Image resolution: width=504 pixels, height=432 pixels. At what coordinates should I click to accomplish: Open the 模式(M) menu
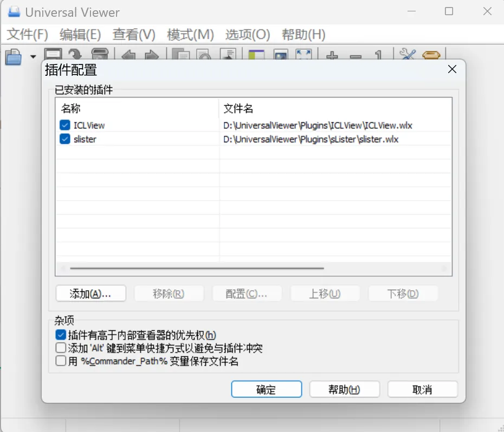pyautogui.click(x=190, y=34)
